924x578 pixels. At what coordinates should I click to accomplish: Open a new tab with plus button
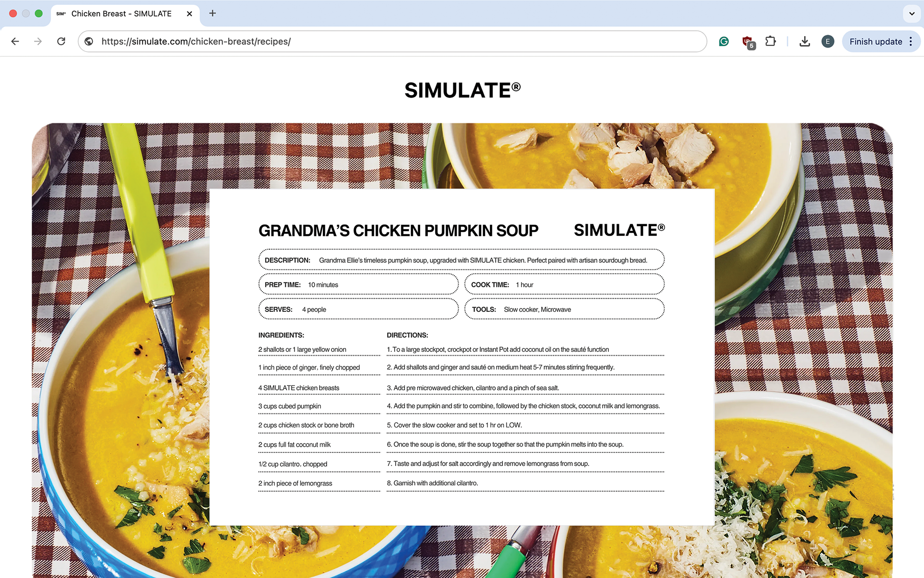[212, 13]
